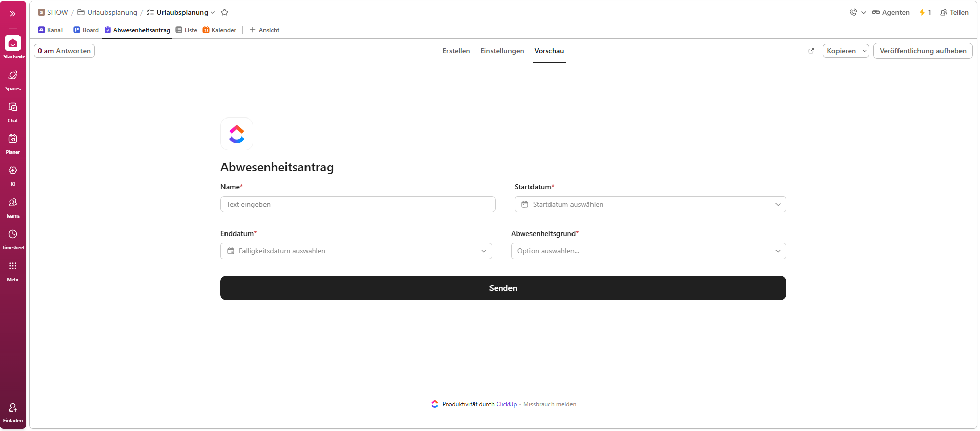The image size is (980, 431).
Task: Click the lightning automations counter
Action: click(925, 12)
